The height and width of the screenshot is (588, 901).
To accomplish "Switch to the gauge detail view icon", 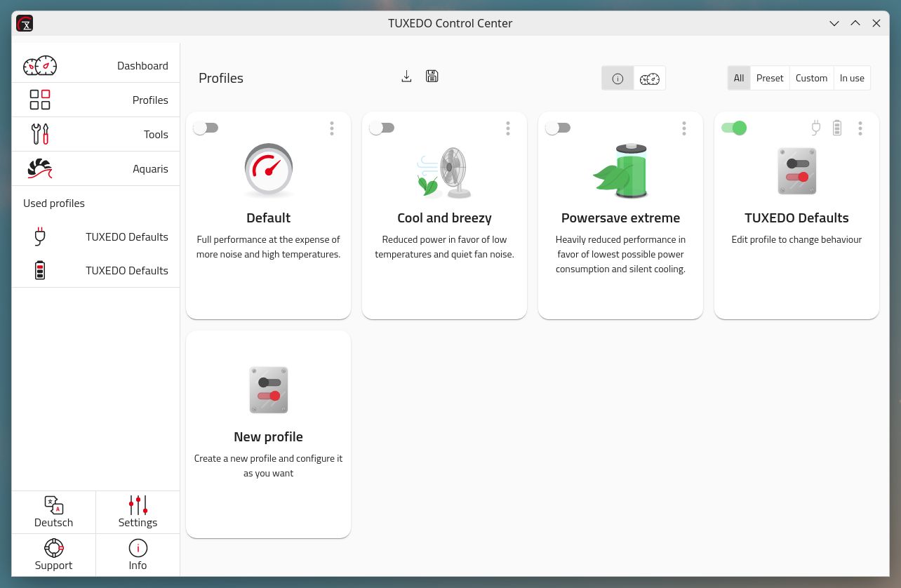I will [x=650, y=79].
